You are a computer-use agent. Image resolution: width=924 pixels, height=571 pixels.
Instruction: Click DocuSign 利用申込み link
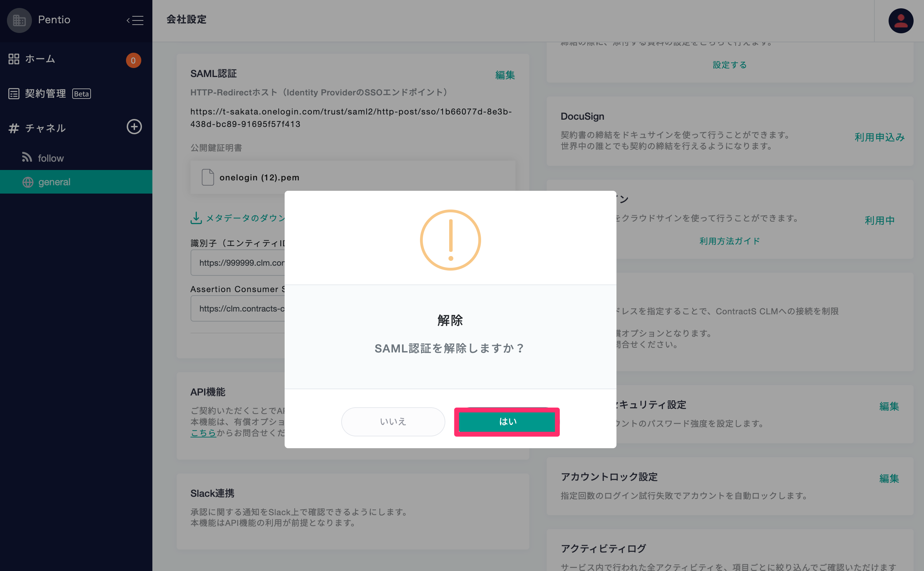pyautogui.click(x=880, y=137)
